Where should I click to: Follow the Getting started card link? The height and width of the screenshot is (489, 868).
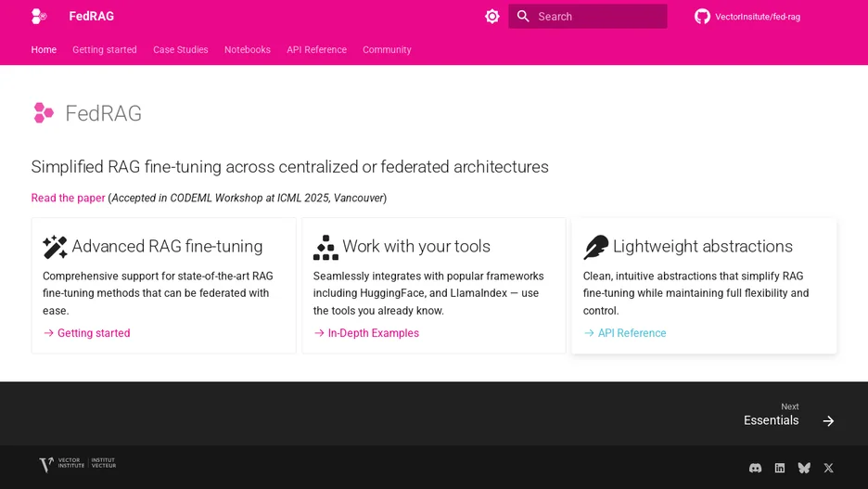[87, 333]
